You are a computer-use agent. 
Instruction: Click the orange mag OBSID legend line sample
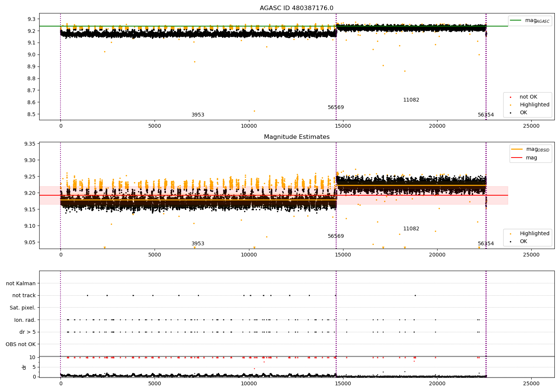click(517, 149)
